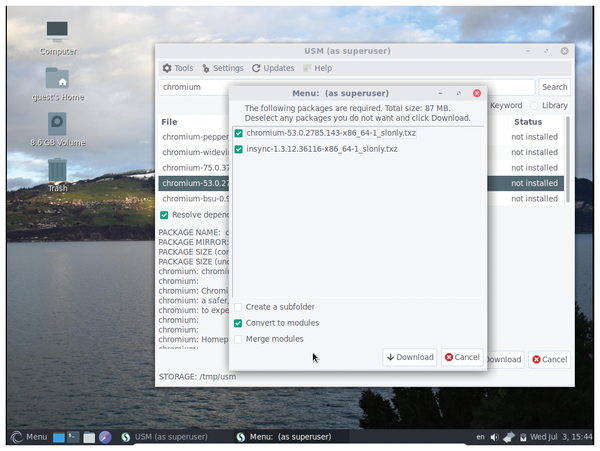The height and width of the screenshot is (451, 600).
Task: Click insync-1.3.12.36116-x86_64-1_slonly.txz package name
Action: (322, 149)
